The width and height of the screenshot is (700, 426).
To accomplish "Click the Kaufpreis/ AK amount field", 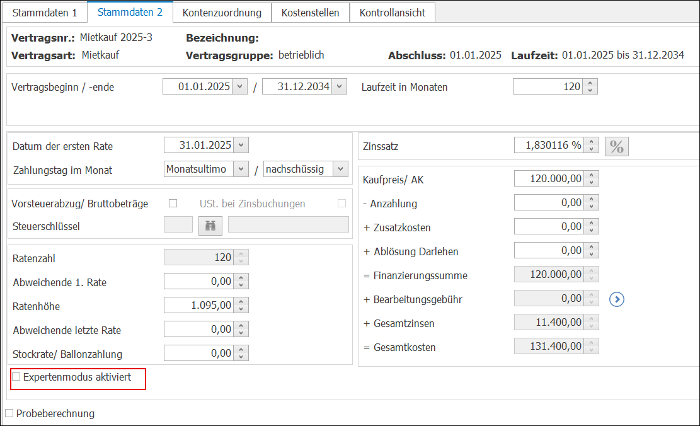I will pos(549,179).
